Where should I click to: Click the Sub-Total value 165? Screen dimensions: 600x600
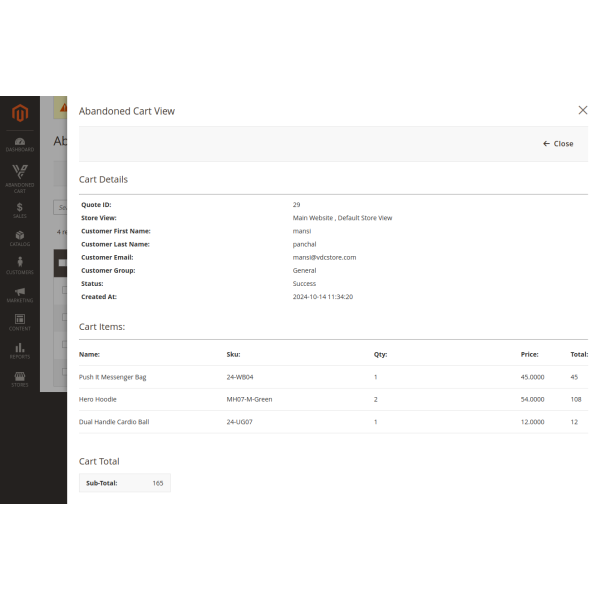click(157, 483)
